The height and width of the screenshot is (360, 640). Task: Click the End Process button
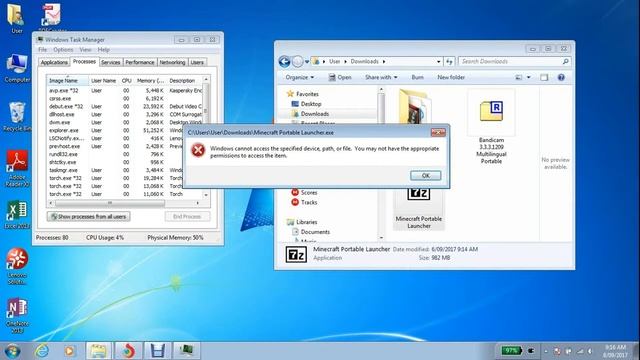[x=187, y=217]
